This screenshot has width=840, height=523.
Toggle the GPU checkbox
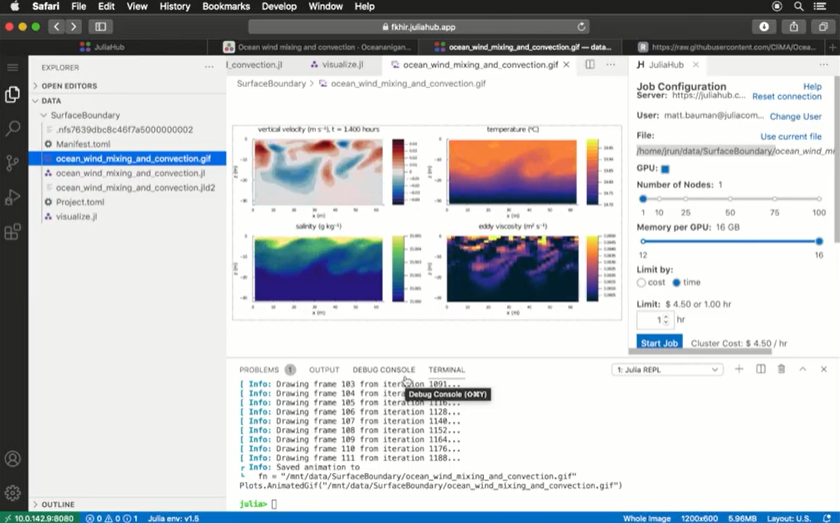coord(665,169)
